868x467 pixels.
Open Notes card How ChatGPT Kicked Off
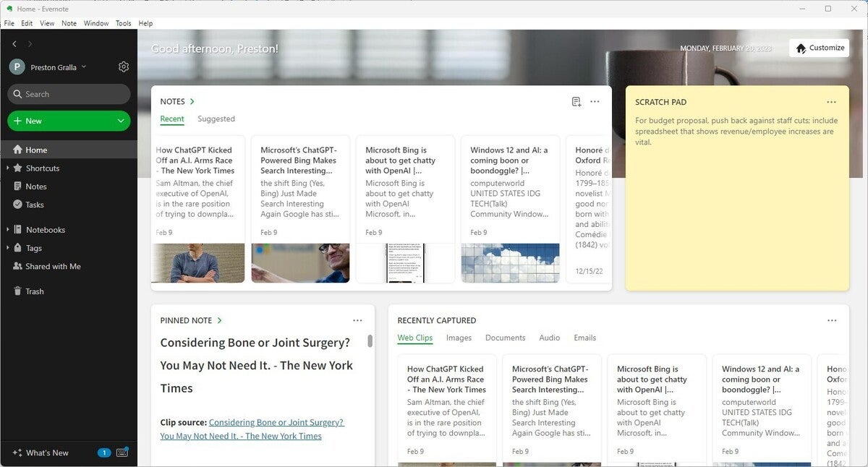[x=197, y=209]
